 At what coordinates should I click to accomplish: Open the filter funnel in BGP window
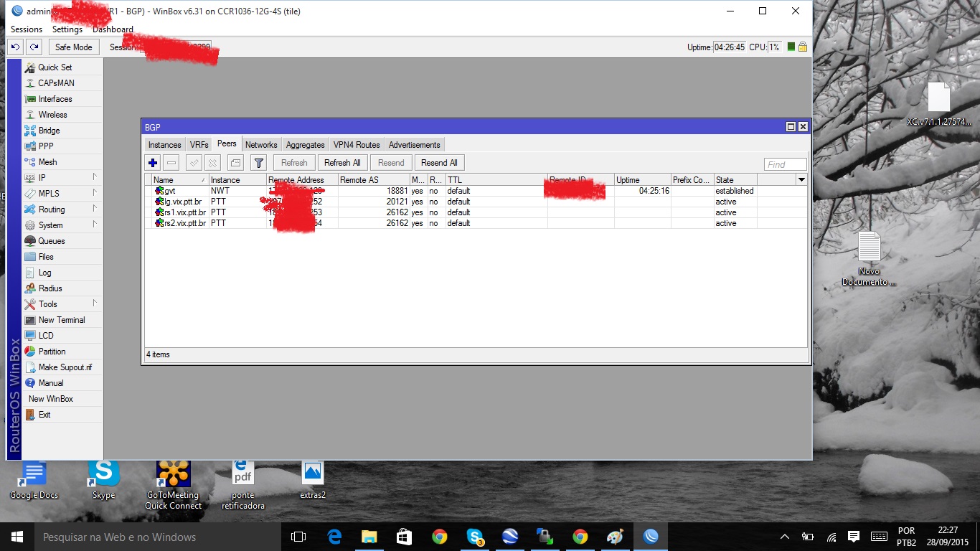point(258,163)
